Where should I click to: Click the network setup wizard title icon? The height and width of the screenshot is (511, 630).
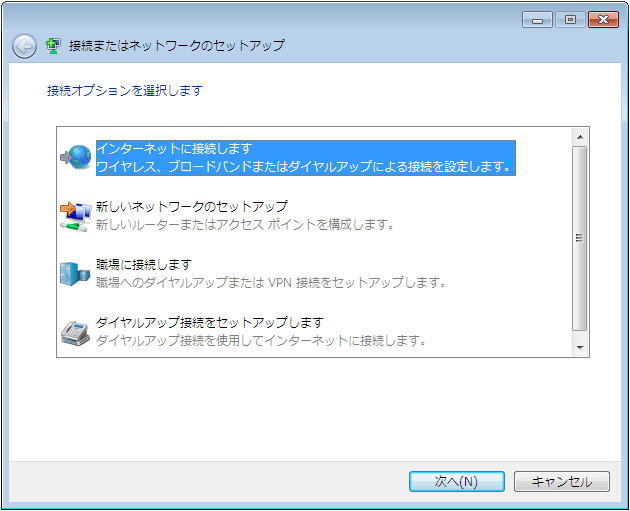(x=53, y=46)
